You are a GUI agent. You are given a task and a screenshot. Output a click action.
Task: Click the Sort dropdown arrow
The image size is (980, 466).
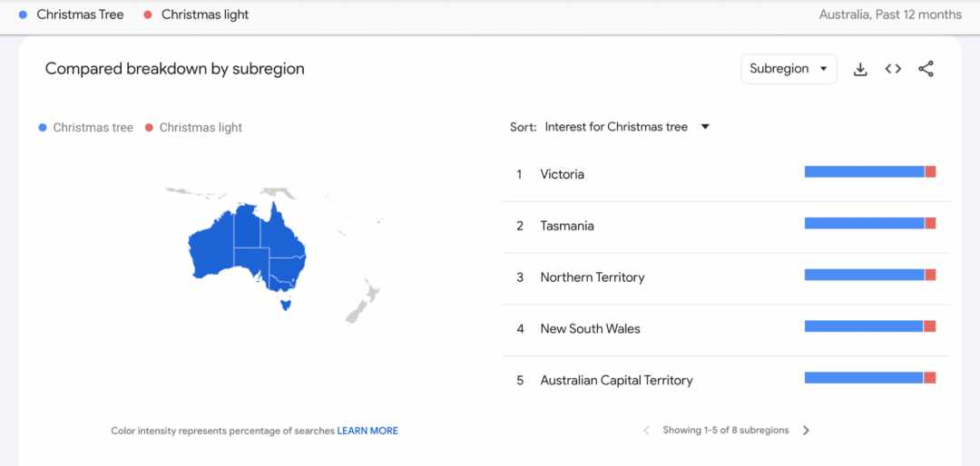click(x=705, y=127)
